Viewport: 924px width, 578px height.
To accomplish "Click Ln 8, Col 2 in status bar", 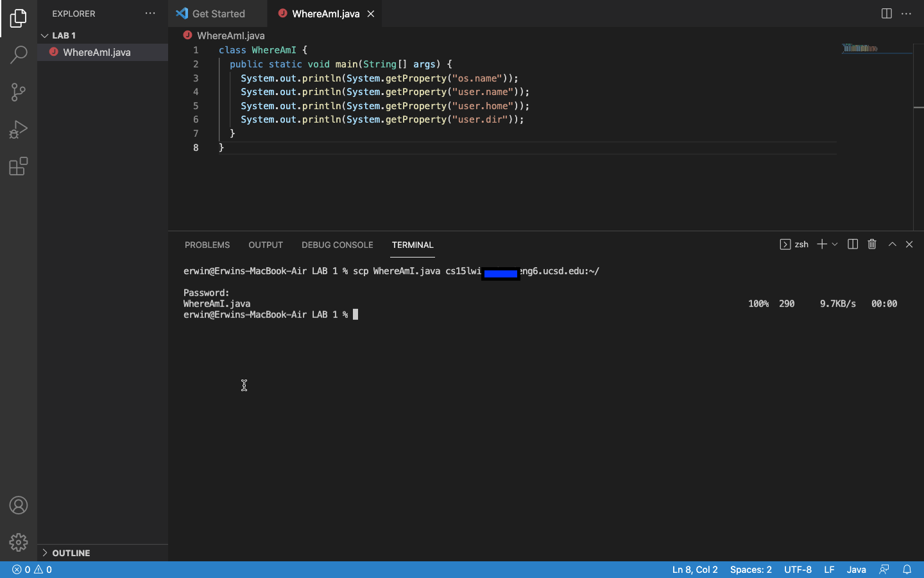I will 695,570.
